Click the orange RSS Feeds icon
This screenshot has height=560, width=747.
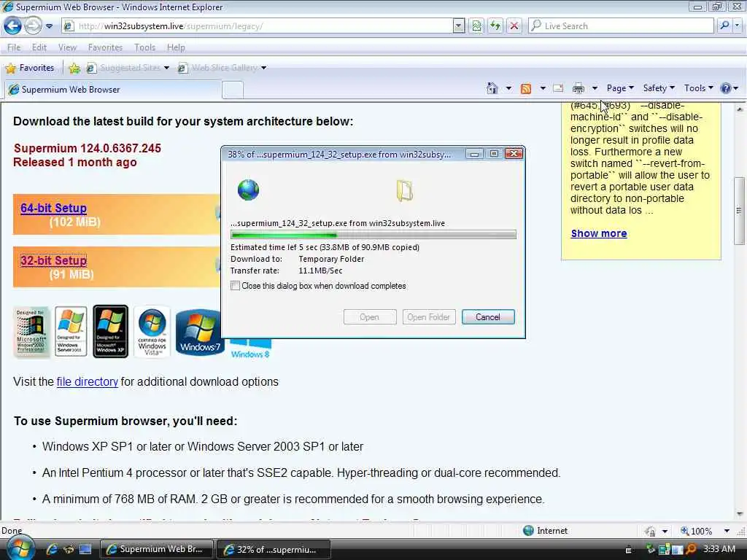pos(526,88)
